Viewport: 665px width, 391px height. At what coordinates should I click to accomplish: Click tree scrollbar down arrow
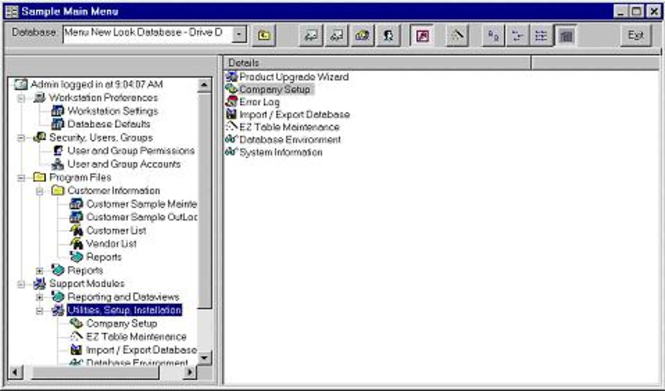click(x=204, y=358)
